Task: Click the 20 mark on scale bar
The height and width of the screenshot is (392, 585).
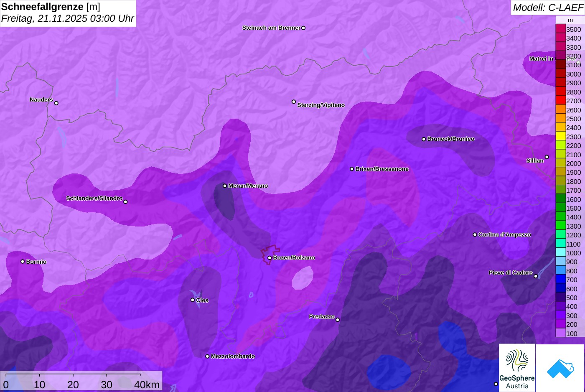Action: coord(73,385)
